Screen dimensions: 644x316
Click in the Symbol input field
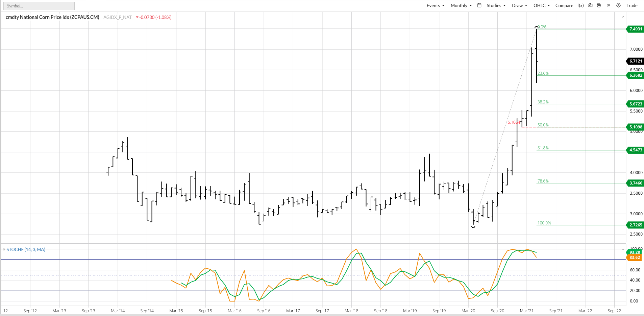pos(39,6)
